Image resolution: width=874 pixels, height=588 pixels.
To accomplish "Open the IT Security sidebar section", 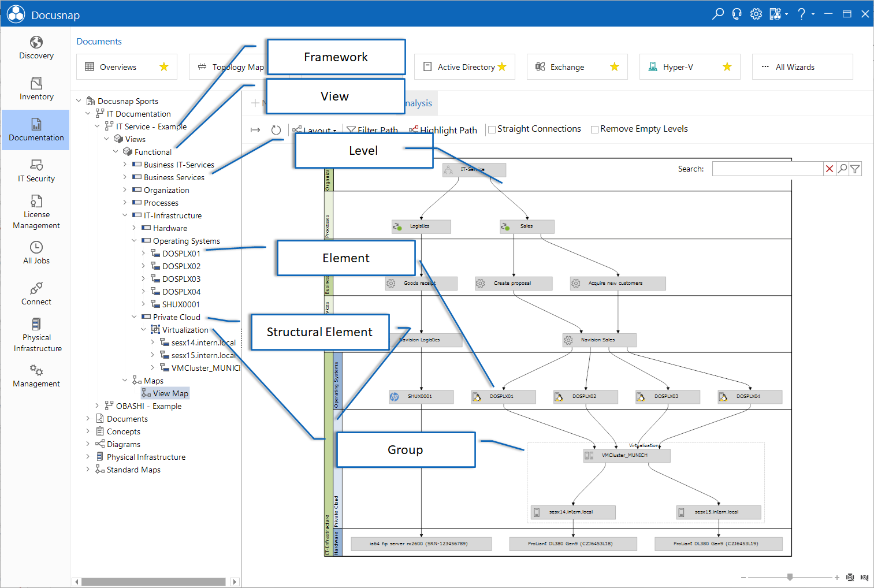I will point(36,171).
